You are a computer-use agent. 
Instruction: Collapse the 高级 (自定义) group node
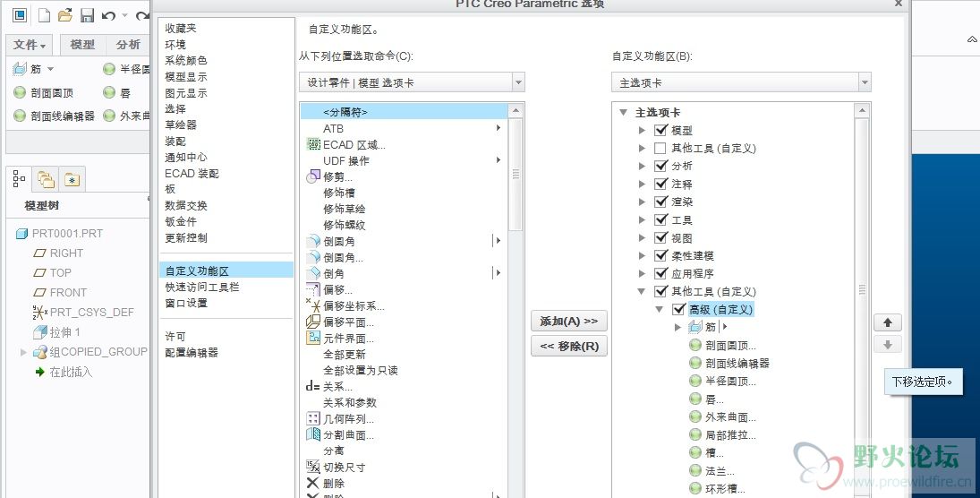660,309
